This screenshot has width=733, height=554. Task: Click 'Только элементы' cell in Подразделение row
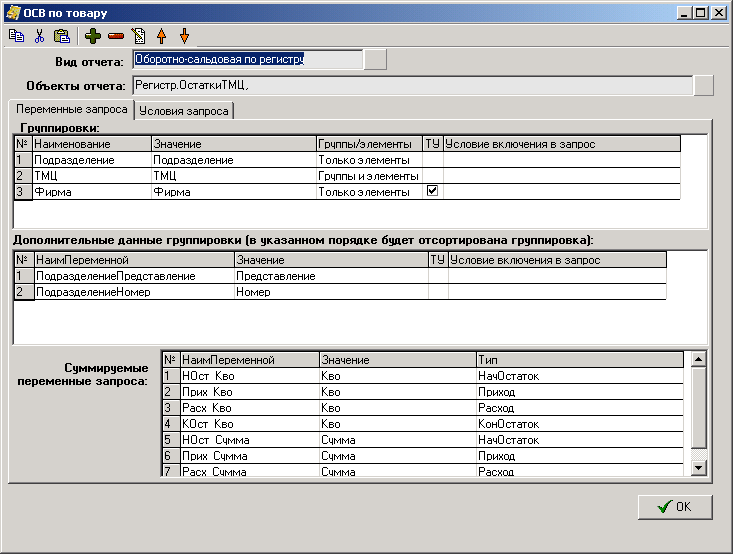click(369, 160)
